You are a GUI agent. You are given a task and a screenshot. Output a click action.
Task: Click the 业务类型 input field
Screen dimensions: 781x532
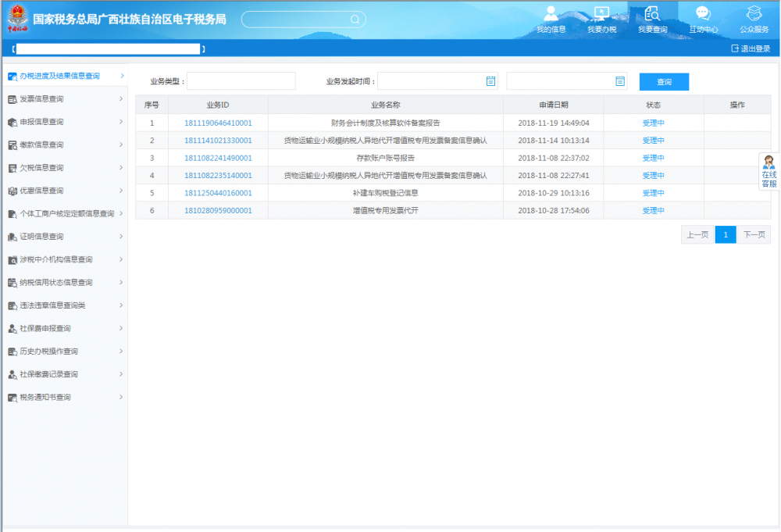(x=241, y=81)
